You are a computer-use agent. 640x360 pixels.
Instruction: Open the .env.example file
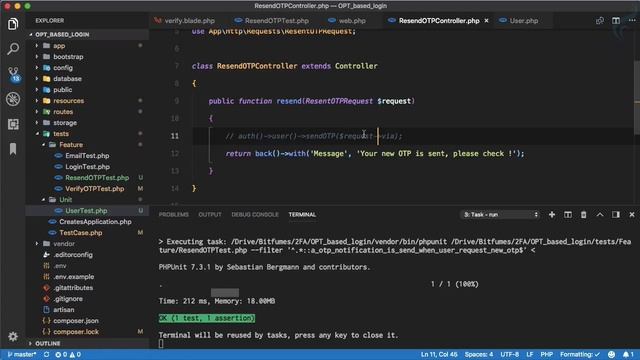pos(73,277)
